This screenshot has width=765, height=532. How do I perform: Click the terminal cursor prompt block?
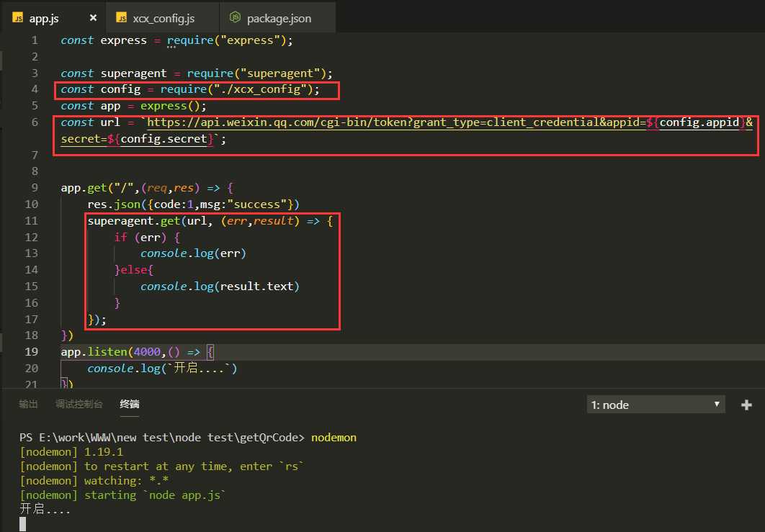click(x=22, y=524)
